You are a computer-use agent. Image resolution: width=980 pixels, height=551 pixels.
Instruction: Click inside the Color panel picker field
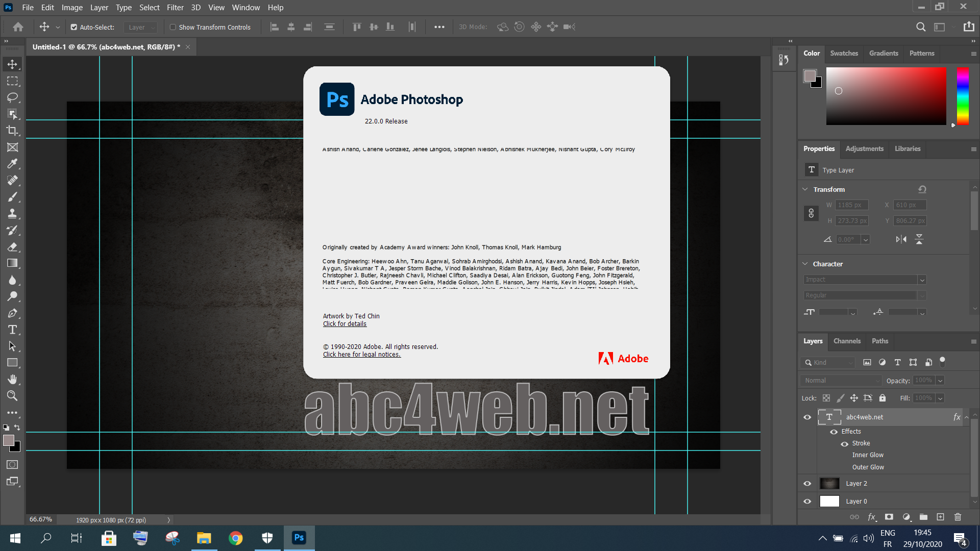tap(886, 96)
